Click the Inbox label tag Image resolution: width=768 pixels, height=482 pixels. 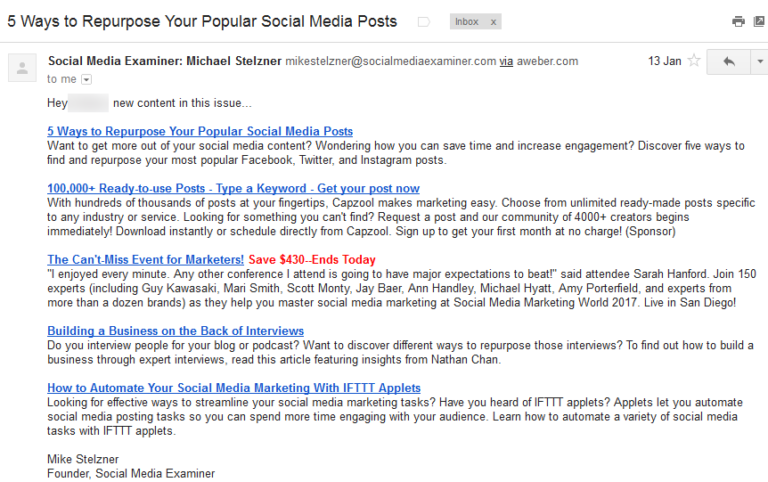pyautogui.click(x=466, y=22)
